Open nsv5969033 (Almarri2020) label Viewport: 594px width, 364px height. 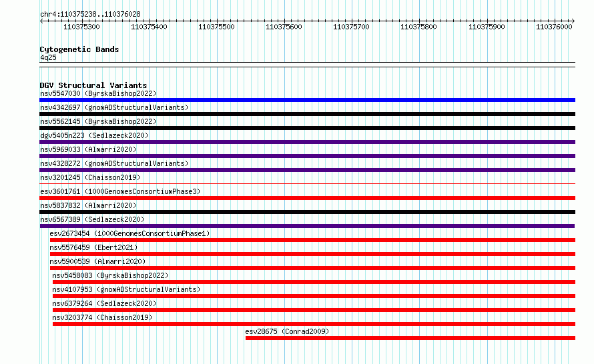pyautogui.click(x=88, y=149)
